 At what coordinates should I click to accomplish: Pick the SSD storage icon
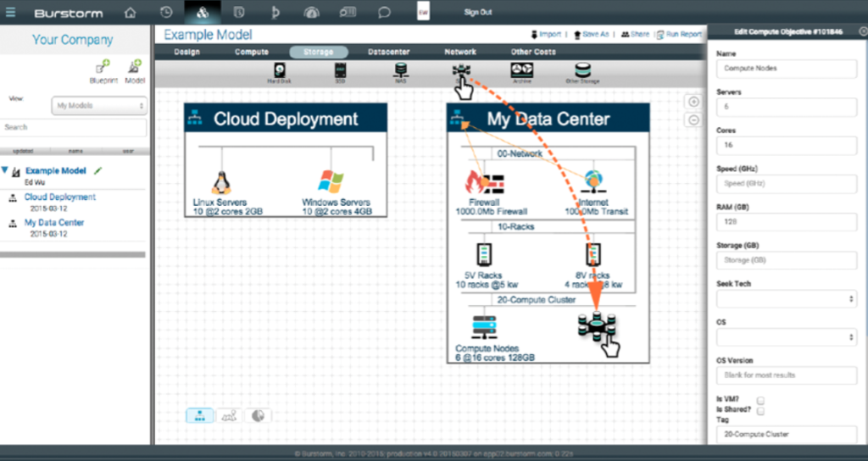coord(341,71)
